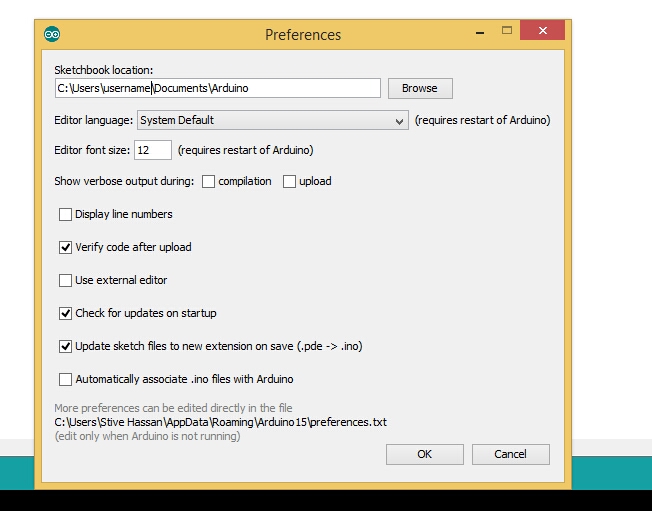Enable Automatically associate .ino files with Arduino
Screen dimensions: 652x511
click(x=65, y=379)
